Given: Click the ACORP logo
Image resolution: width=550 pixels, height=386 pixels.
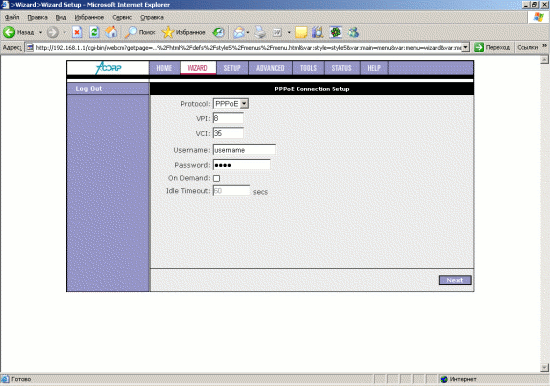Looking at the screenshot, I should [108, 68].
